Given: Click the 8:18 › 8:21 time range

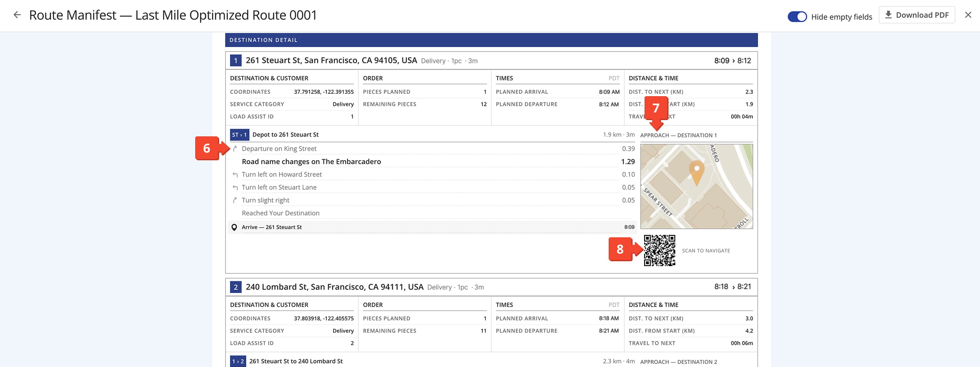Looking at the screenshot, I should (733, 287).
